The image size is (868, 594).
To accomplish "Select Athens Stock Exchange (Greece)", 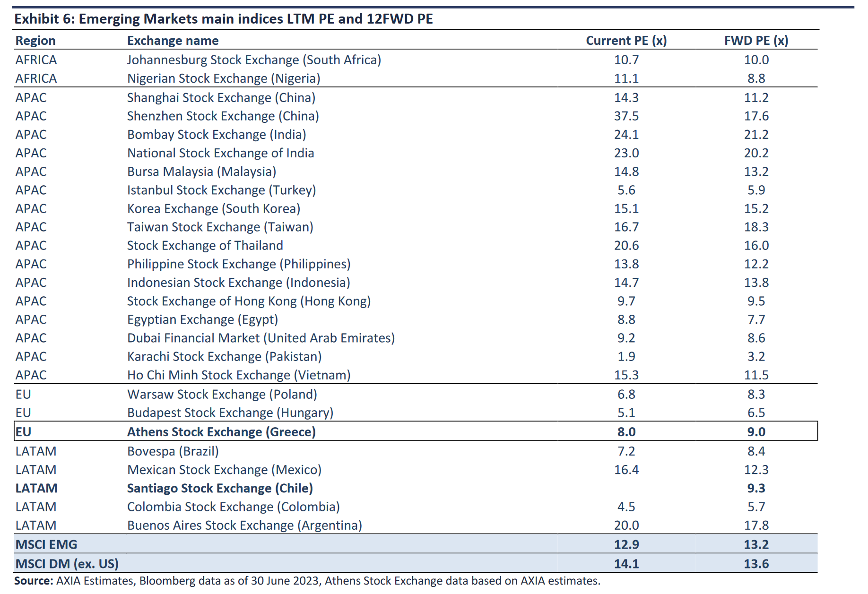I will click(221, 432).
